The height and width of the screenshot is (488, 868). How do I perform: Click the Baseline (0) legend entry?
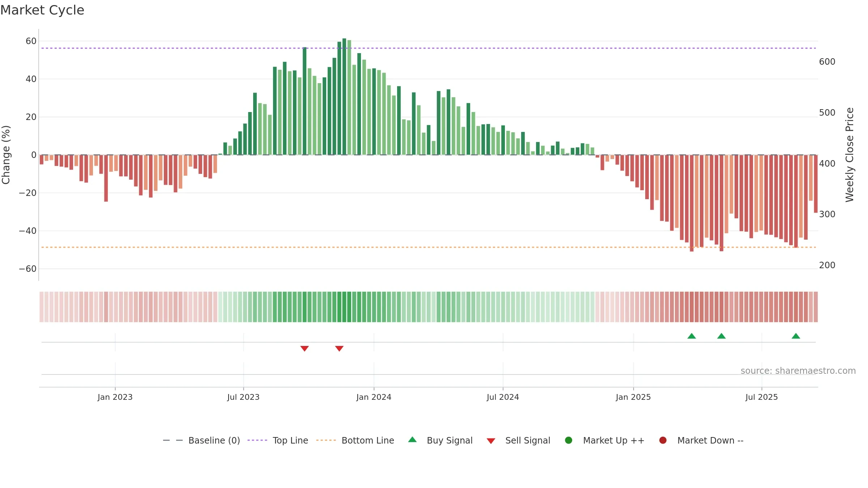pos(201,440)
